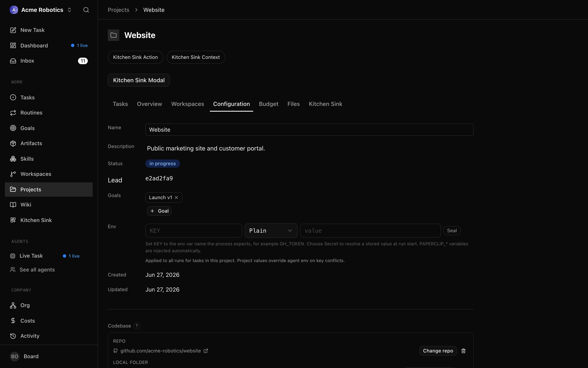Switch to the Workspaces tab

point(188,104)
